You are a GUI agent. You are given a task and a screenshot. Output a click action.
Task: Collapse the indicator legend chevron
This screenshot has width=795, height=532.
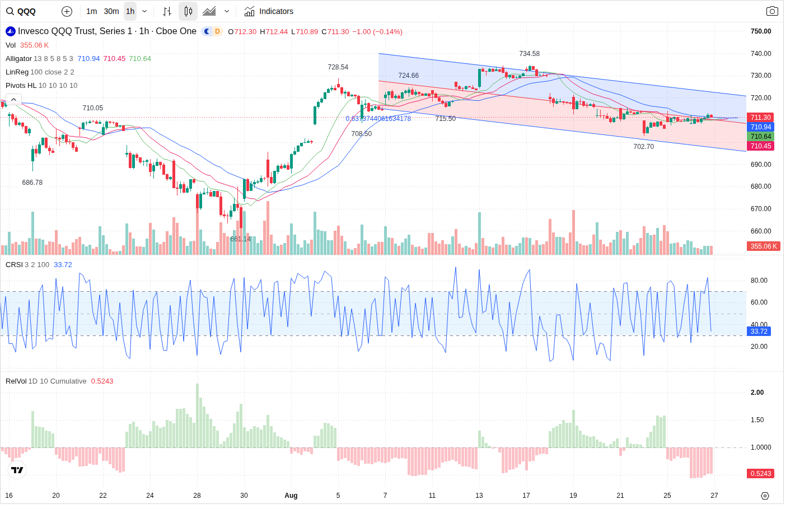(13, 99)
